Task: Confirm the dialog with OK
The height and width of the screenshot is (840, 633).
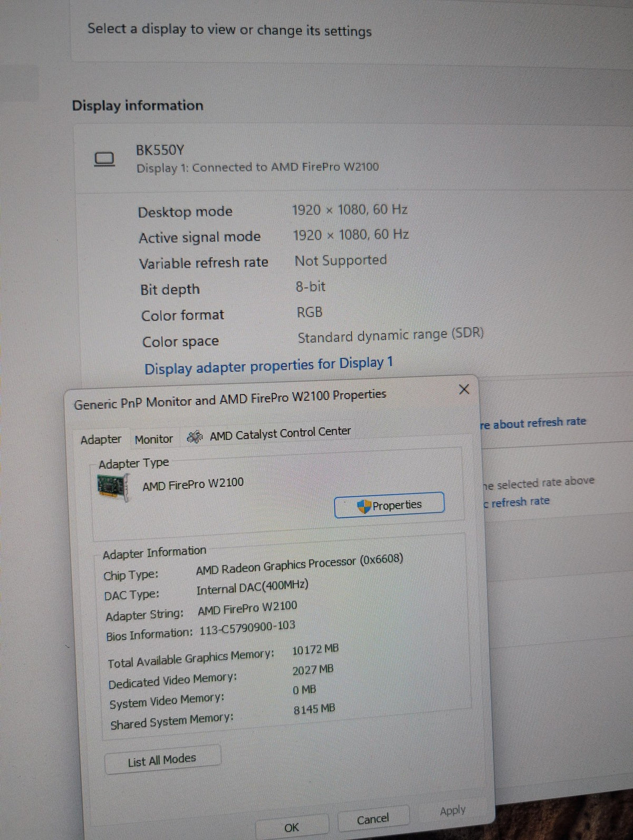Action: (291, 827)
